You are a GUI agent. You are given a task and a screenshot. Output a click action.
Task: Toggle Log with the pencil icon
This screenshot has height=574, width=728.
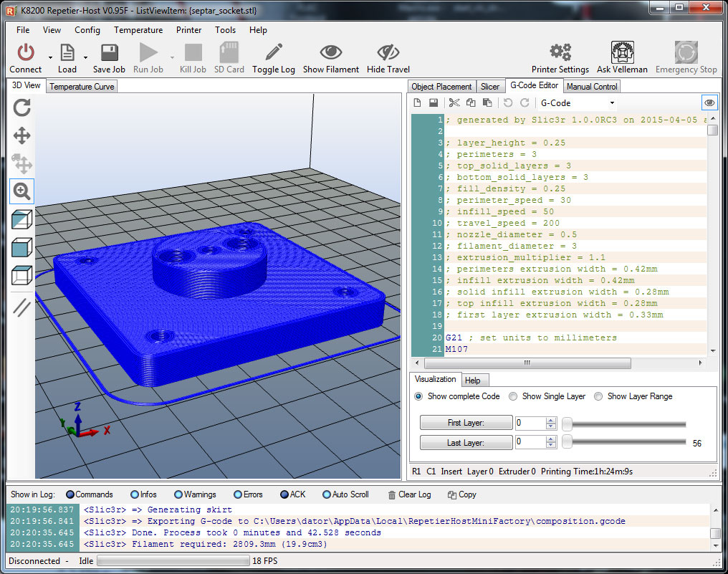tap(274, 52)
